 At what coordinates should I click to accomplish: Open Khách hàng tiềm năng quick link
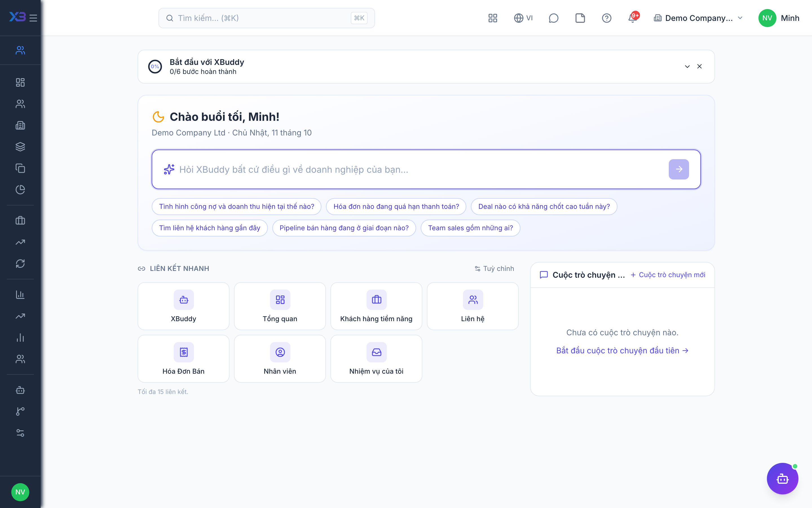point(376,306)
